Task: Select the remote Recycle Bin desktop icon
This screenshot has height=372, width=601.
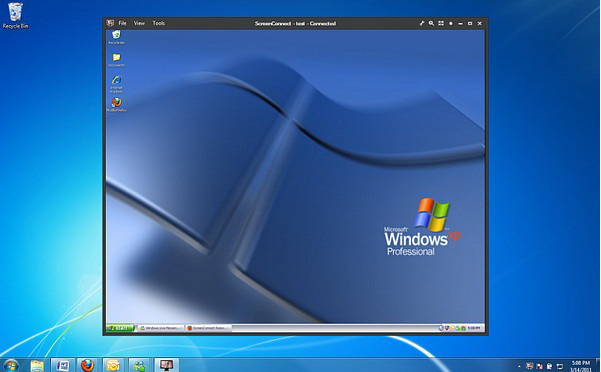Action: 116,38
